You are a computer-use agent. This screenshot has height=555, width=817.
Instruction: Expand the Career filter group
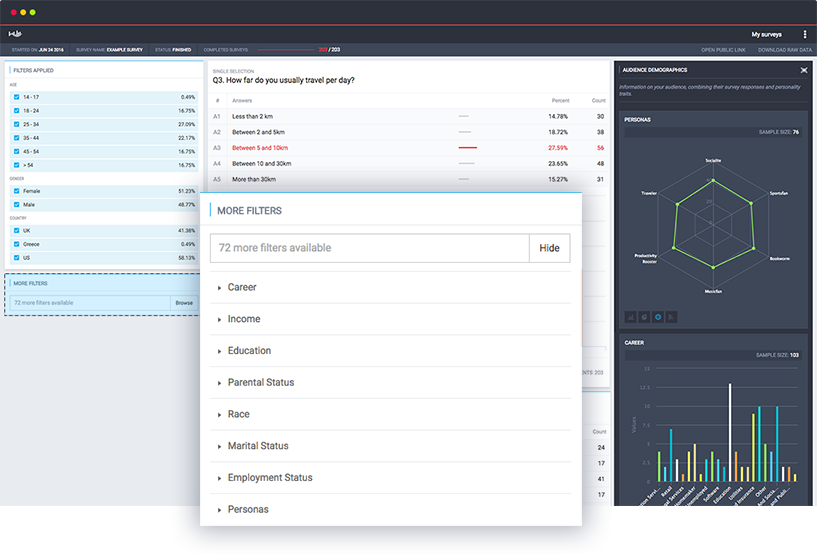[x=390, y=287]
